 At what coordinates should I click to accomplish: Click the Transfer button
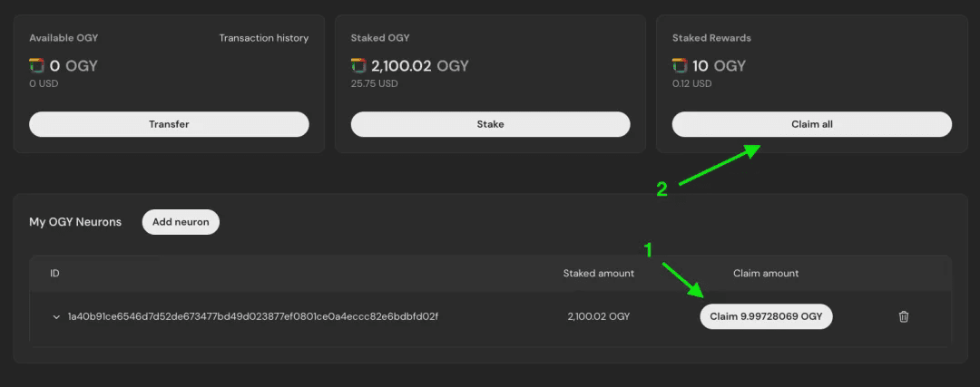pyautogui.click(x=169, y=124)
